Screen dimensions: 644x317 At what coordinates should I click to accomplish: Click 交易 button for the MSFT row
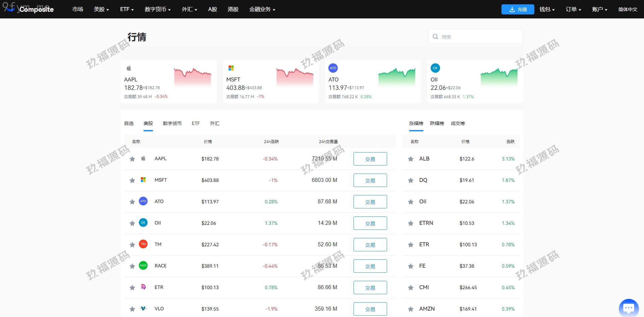tap(370, 180)
